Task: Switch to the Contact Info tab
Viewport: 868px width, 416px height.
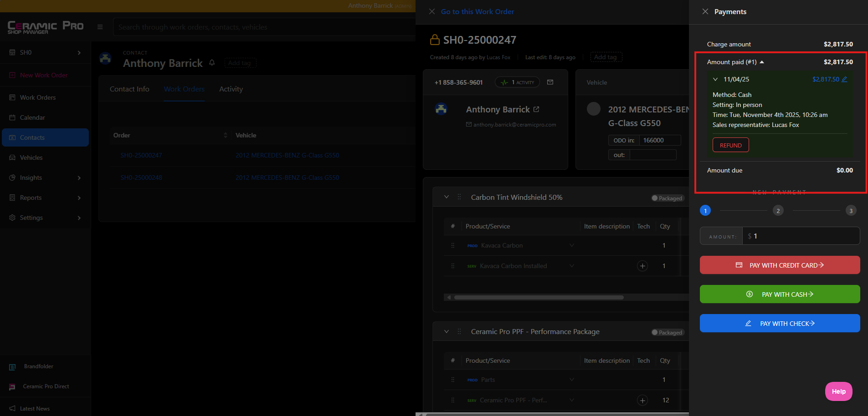Action: coord(129,89)
